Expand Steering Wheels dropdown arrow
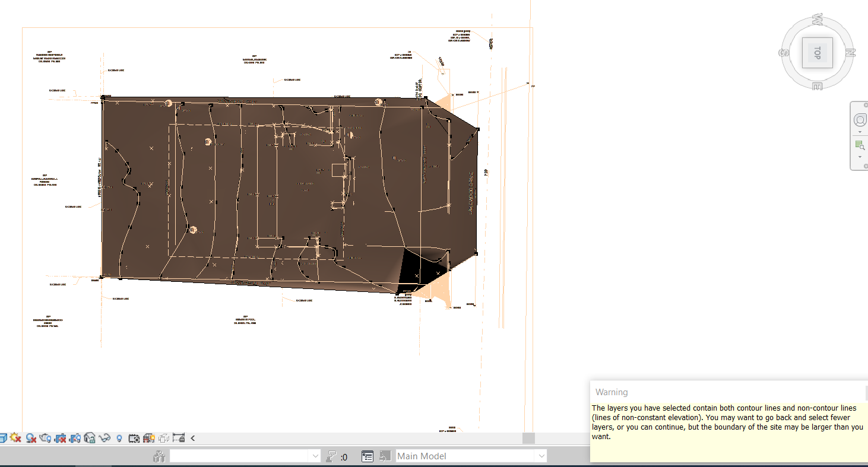868x467 pixels. [860, 132]
